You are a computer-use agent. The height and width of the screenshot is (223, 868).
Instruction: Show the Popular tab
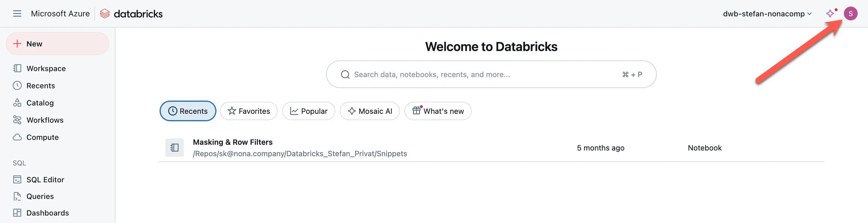[308, 111]
